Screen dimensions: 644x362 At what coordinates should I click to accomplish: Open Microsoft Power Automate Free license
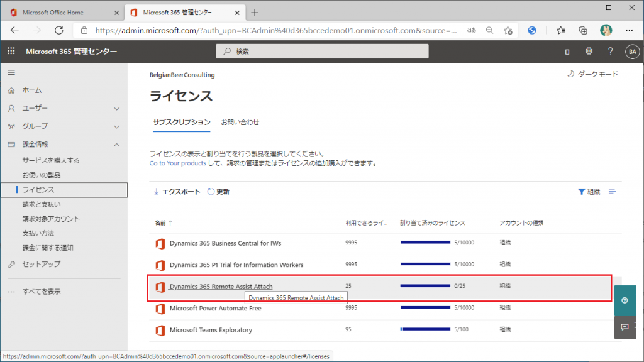(215, 308)
